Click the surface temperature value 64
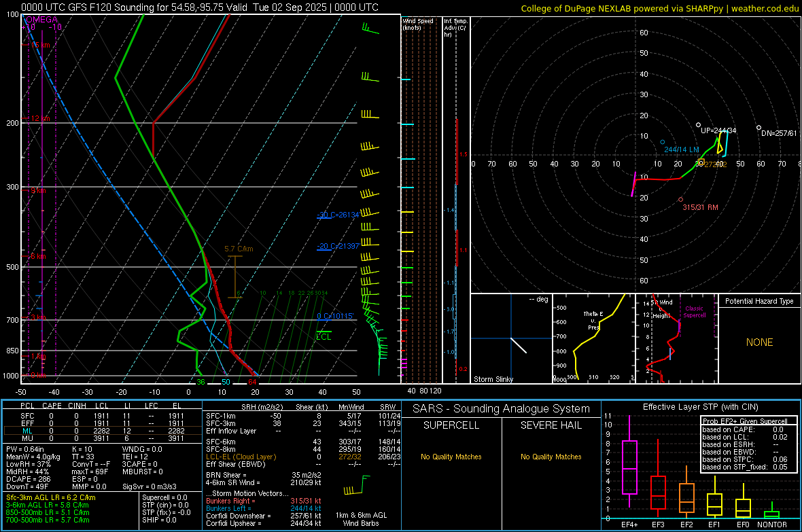The width and height of the screenshot is (802, 532). tap(252, 382)
